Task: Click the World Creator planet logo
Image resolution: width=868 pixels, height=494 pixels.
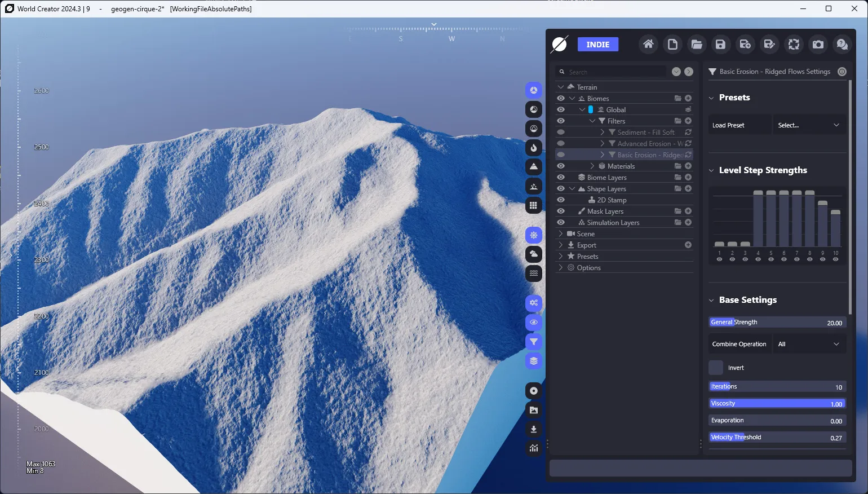Action: pos(560,44)
